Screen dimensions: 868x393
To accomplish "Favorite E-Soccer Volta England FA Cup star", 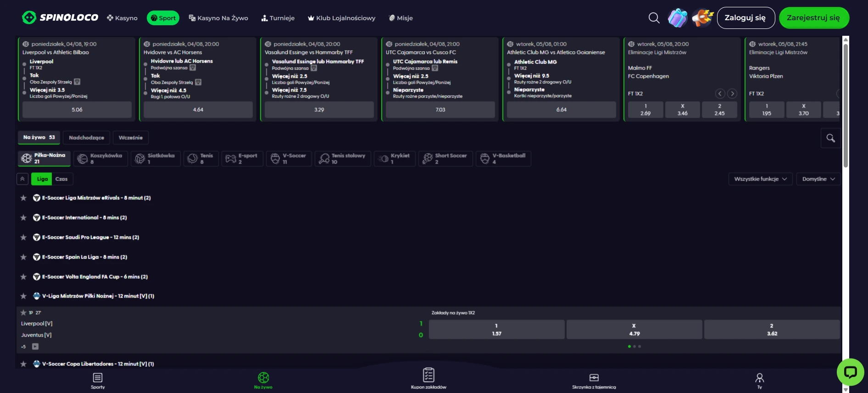I will pyautogui.click(x=23, y=277).
